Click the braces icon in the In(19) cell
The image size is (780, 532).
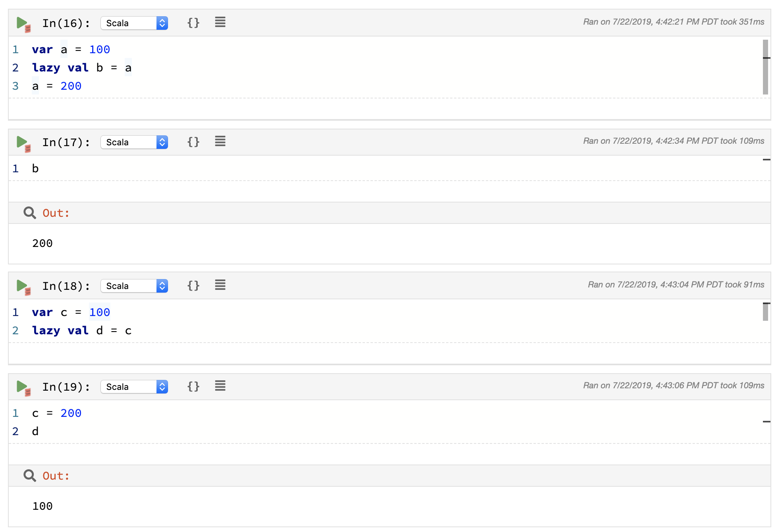(193, 386)
